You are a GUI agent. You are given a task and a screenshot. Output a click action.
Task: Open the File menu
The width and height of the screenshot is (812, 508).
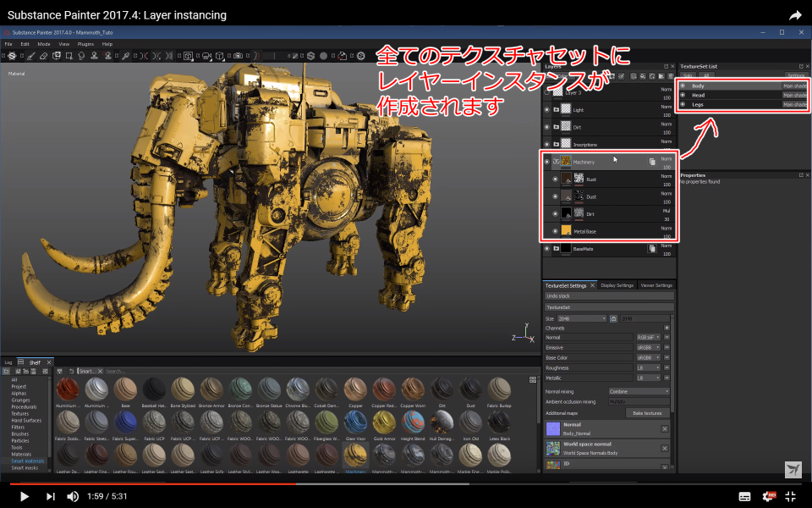click(x=8, y=44)
